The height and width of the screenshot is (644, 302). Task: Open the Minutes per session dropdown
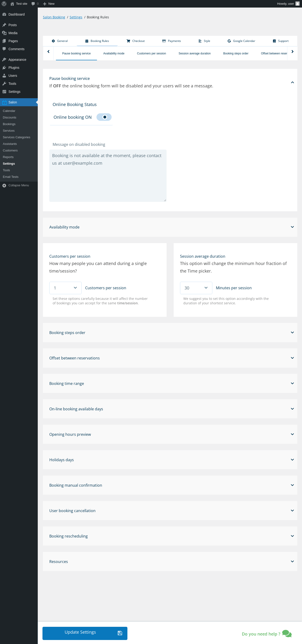[196, 288]
